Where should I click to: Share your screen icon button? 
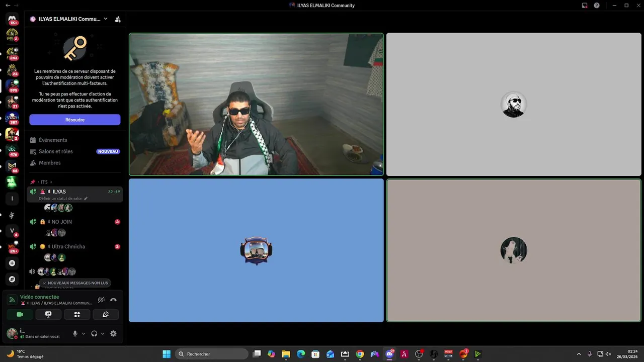pyautogui.click(x=48, y=314)
